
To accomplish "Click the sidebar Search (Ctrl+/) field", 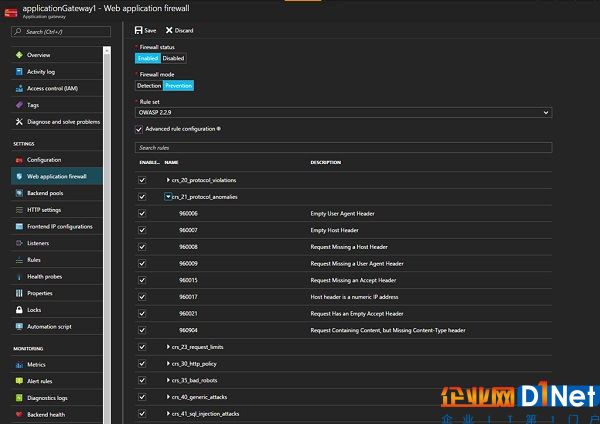I will [x=61, y=32].
